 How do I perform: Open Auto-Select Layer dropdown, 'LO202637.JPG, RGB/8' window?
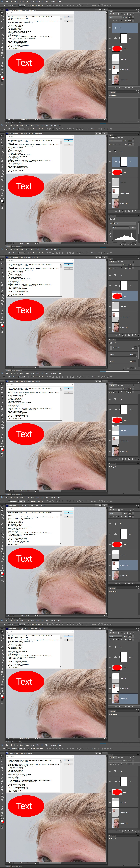[x=22, y=624]
